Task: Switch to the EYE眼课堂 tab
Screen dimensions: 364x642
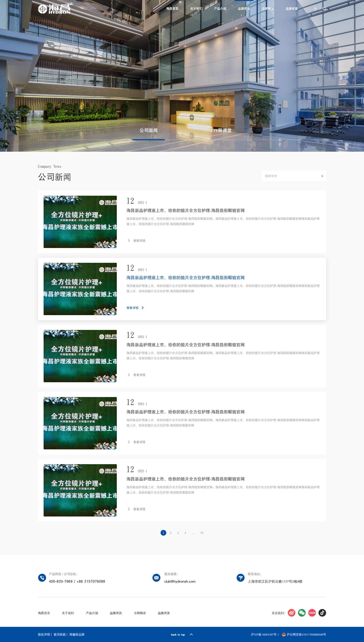Action: 221,130
